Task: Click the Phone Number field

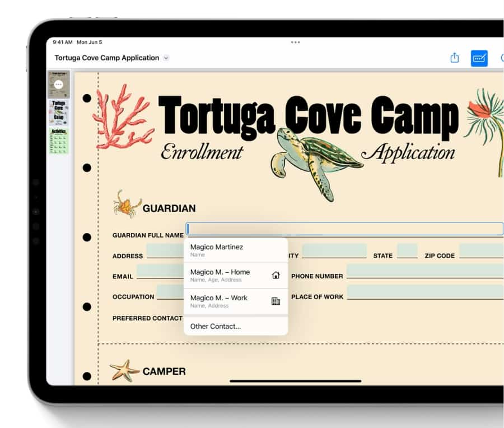Action: 424,271
